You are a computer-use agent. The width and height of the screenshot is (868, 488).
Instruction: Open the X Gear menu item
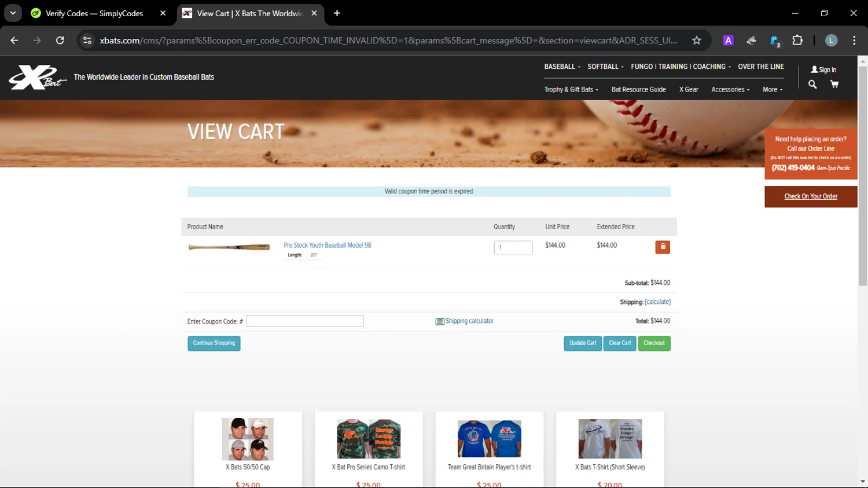click(689, 90)
